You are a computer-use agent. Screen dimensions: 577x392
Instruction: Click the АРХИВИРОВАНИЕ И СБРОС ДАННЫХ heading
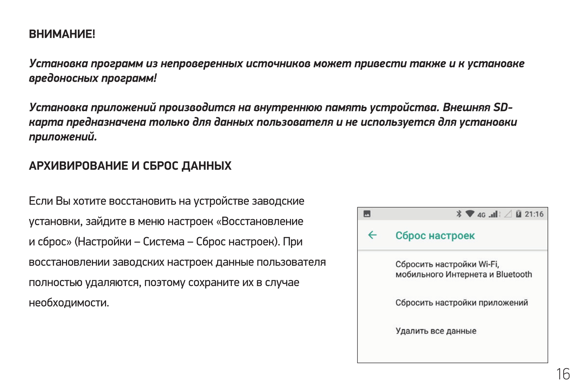point(130,166)
